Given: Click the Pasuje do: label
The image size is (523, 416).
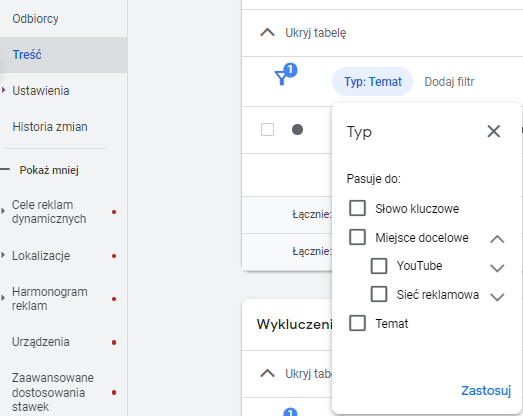Looking at the screenshot, I should click(x=373, y=179).
